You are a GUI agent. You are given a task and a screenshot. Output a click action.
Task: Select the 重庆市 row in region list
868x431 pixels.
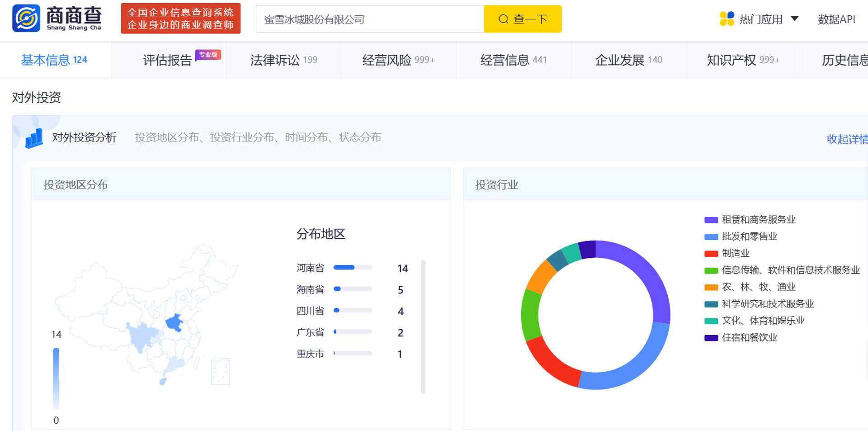[x=353, y=354]
